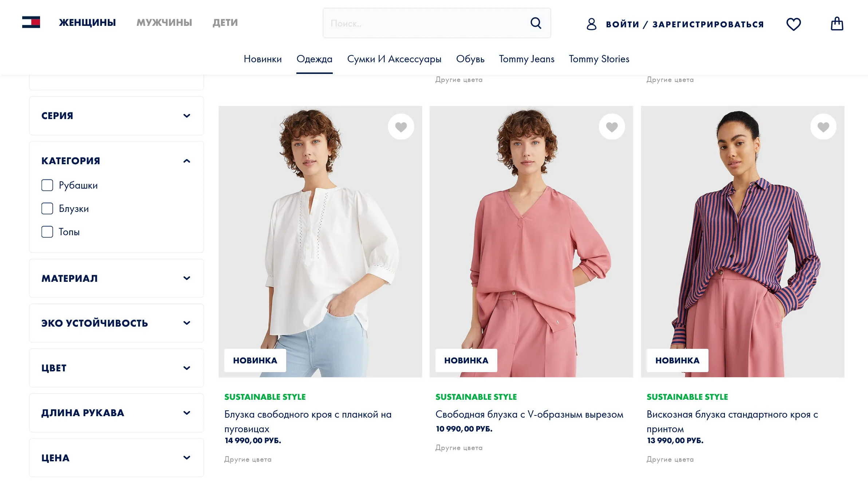The image size is (868, 501).
Task: Click НОВИНКА badge on pink V-neck blouse
Action: coord(466,360)
